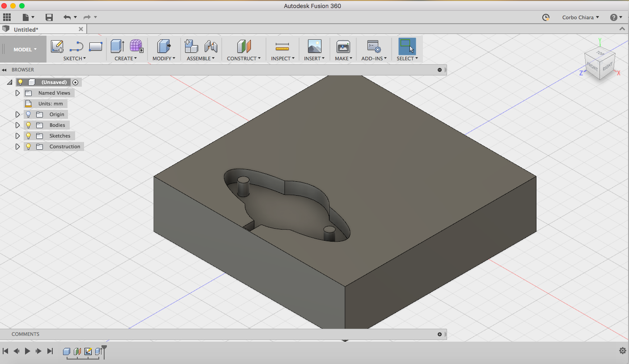629x364 pixels.
Task: Switch to the Untitled* document tab
Action: pos(26,29)
